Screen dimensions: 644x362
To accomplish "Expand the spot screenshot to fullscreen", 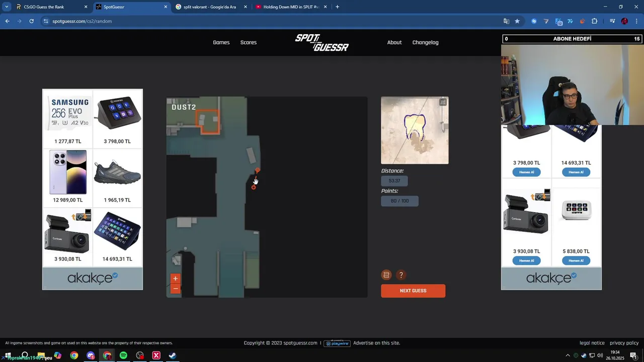I will [443, 102].
